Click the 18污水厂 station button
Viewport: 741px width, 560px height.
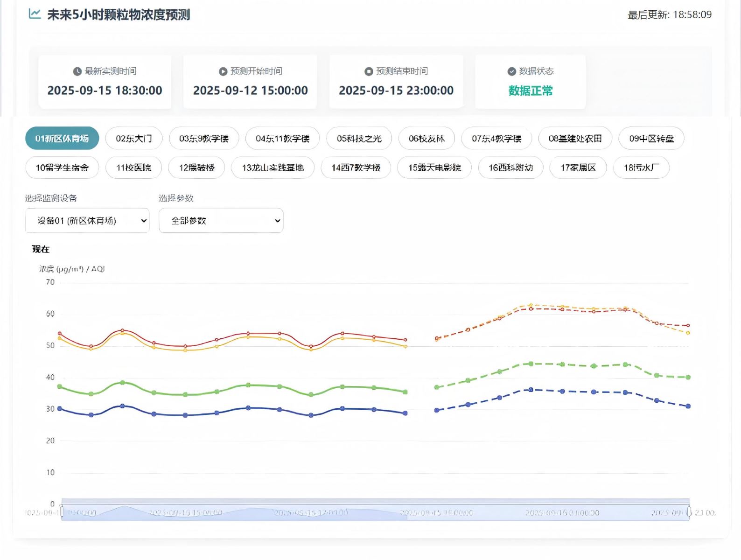click(x=641, y=168)
